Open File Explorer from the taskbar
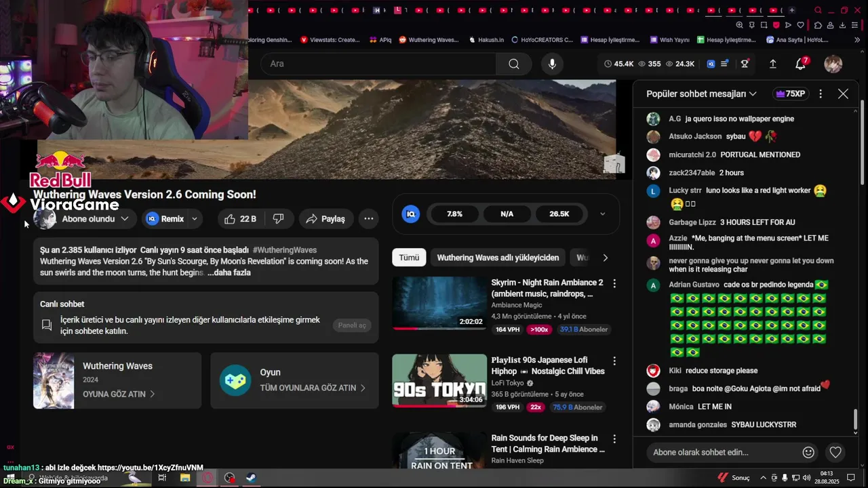This screenshot has height=488, width=868. pos(184,478)
